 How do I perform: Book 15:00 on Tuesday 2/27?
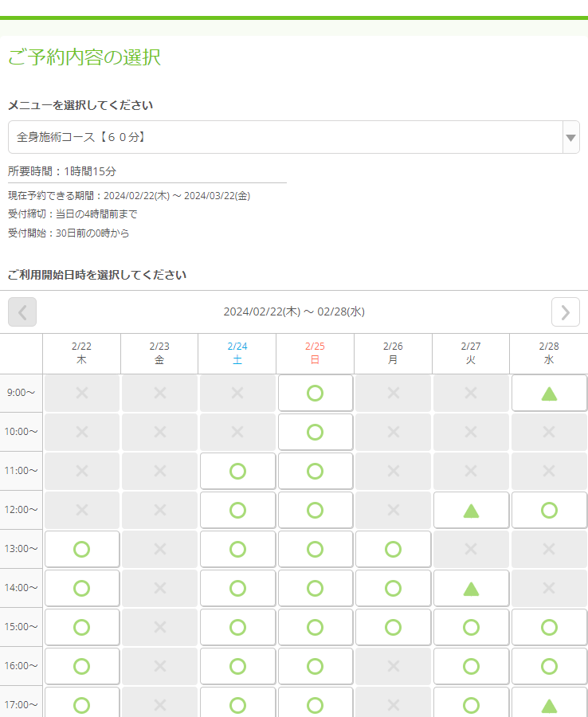[471, 627]
